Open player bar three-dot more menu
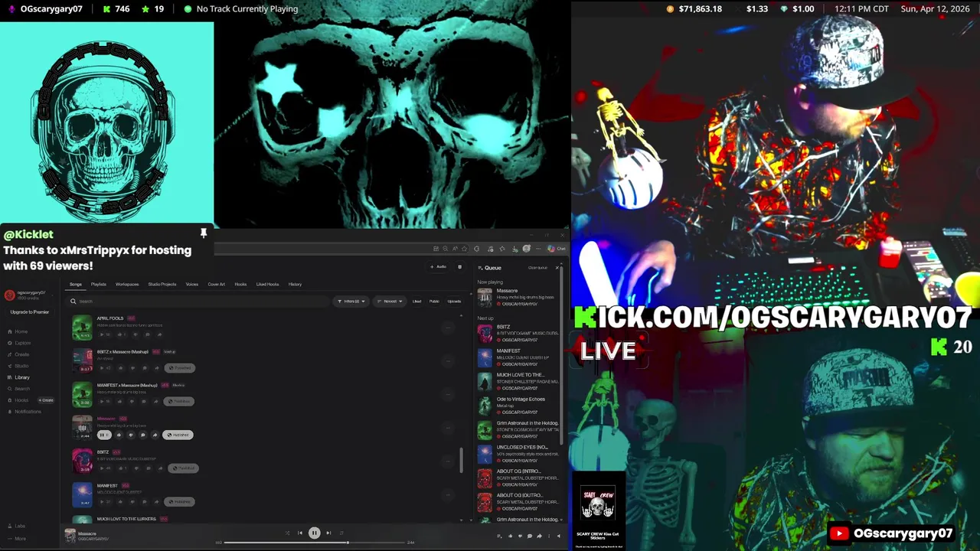Screen dimensions: 980x551 [x=549, y=536]
